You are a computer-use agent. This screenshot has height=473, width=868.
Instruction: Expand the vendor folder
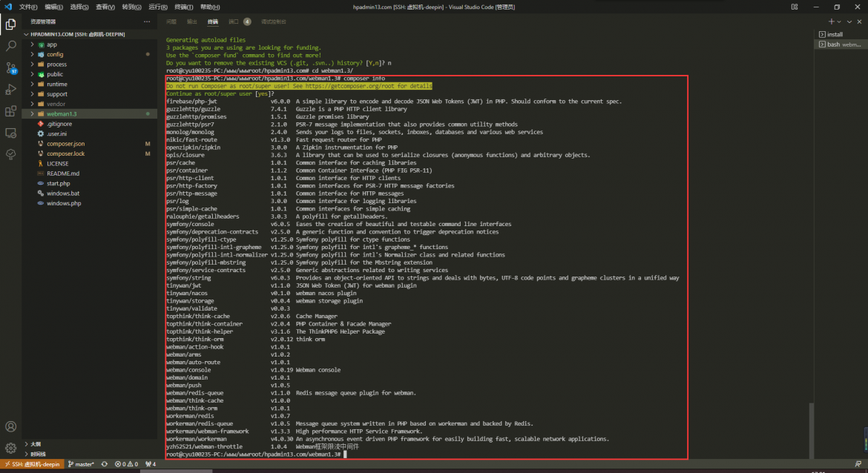[x=90, y=104]
